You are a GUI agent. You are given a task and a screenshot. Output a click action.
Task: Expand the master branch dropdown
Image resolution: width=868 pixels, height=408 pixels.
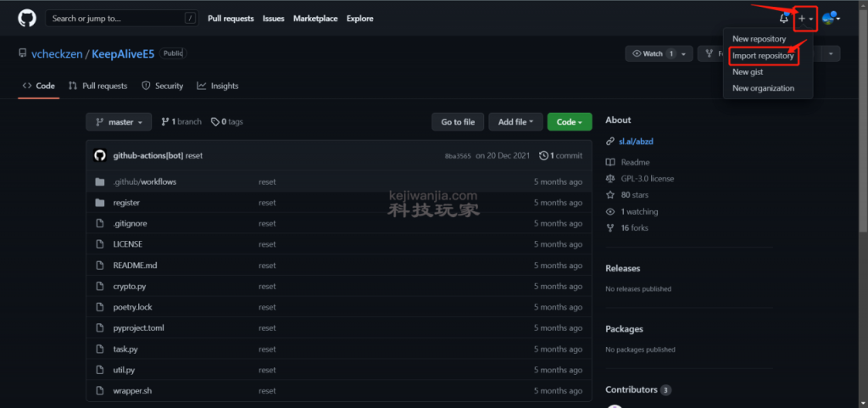coord(120,122)
